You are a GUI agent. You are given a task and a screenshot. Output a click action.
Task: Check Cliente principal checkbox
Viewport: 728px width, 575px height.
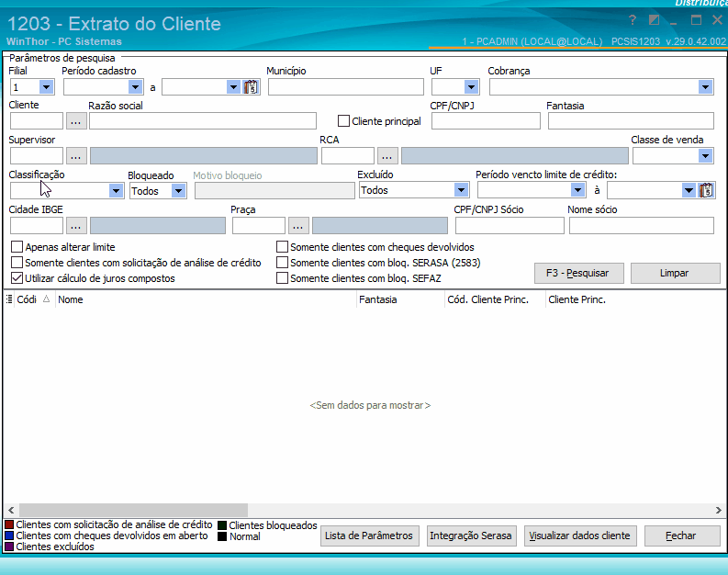click(343, 121)
